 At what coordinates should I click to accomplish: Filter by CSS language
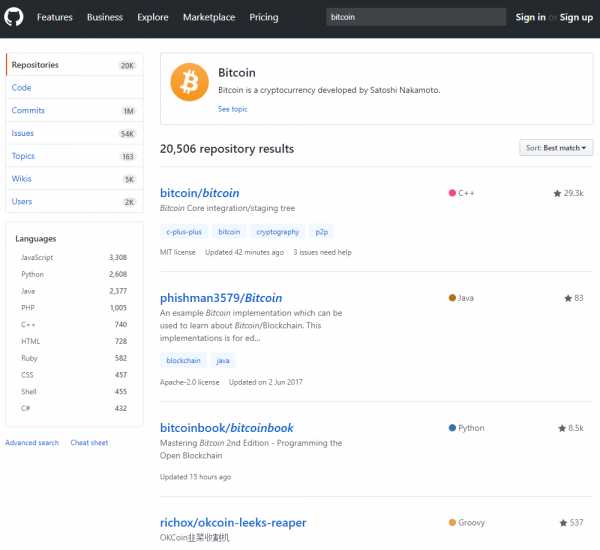pyautogui.click(x=74, y=375)
